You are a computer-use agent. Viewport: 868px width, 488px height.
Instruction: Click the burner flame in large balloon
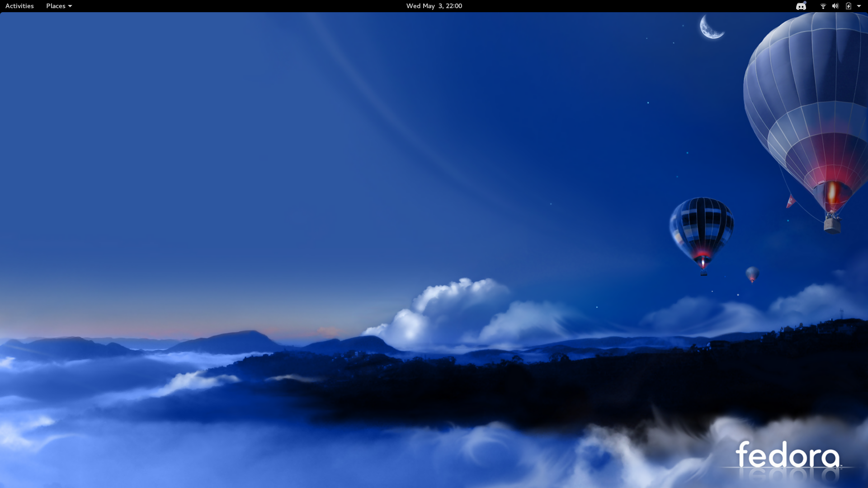pyautogui.click(x=832, y=192)
